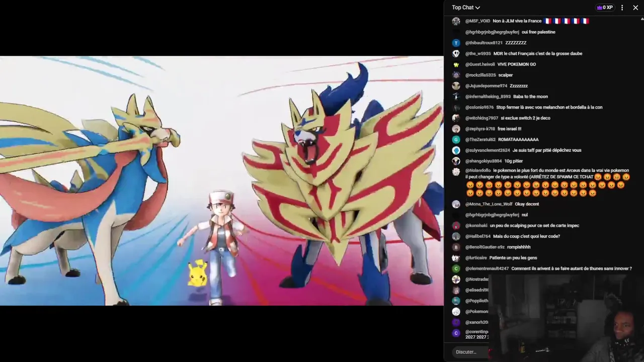Open @MSF_VOID's avatar
644x362 pixels.
pyautogui.click(x=456, y=21)
